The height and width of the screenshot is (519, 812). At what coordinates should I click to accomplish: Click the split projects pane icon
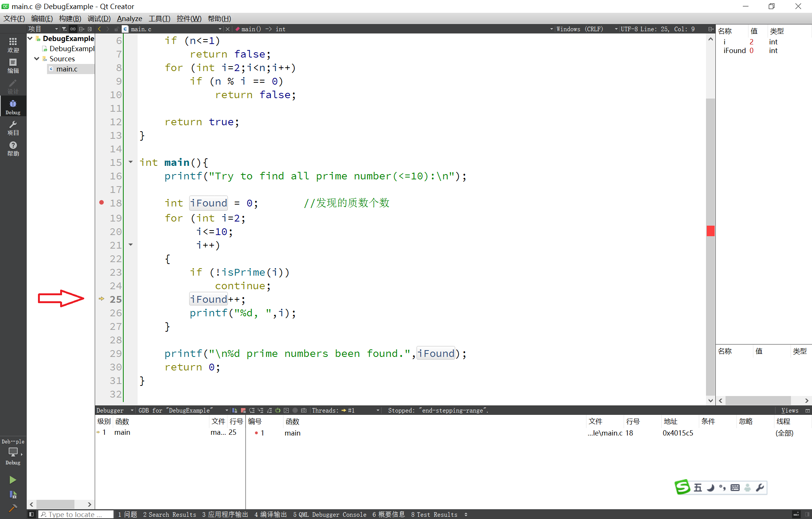coord(82,29)
